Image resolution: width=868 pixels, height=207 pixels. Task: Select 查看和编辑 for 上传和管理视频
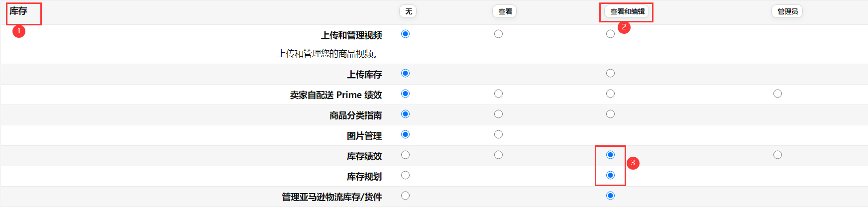coord(610,34)
